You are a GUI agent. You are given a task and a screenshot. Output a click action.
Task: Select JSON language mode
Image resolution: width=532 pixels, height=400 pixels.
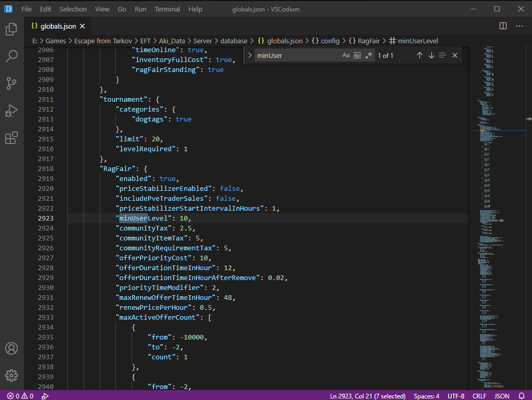point(502,396)
